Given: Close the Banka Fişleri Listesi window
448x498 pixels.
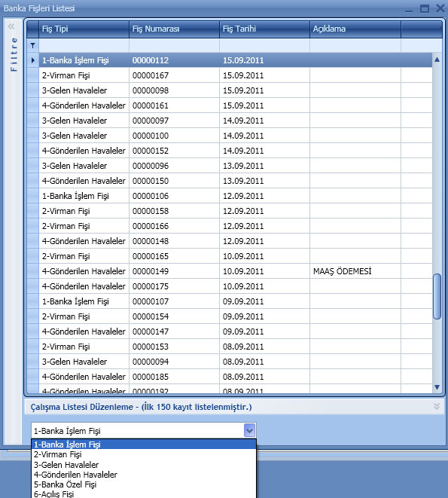Looking at the screenshot, I should [440, 8].
